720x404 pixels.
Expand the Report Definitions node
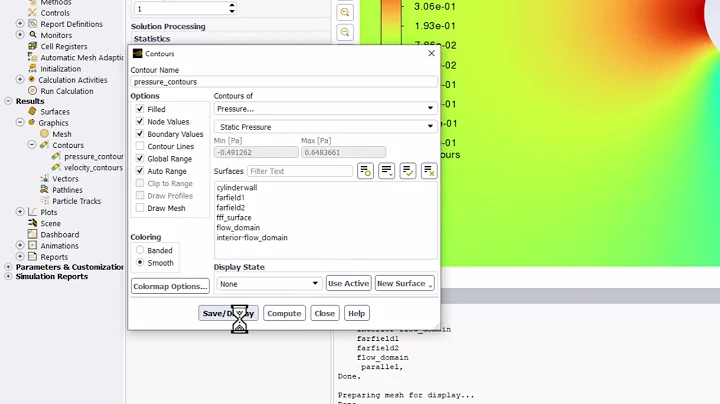click(20, 23)
